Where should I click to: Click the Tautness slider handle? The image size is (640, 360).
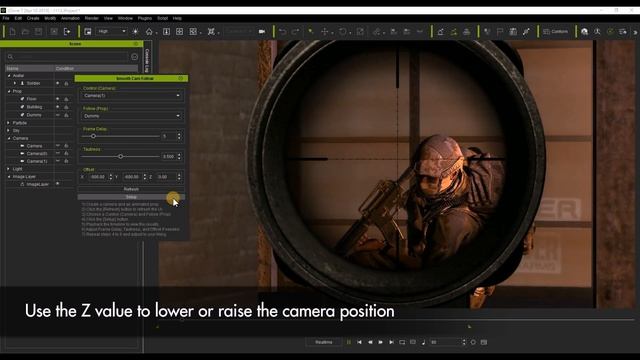tap(120, 156)
